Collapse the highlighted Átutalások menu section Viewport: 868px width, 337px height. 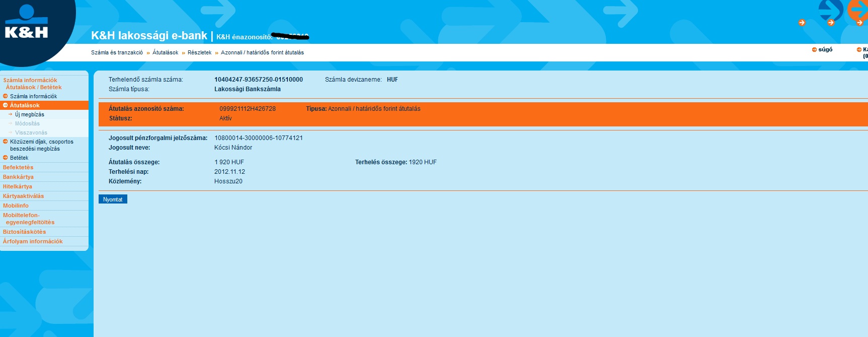[6, 105]
